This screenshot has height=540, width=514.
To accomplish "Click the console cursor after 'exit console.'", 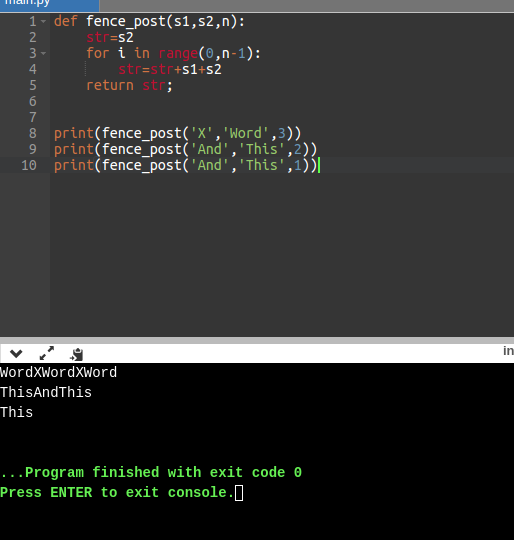I will click(239, 493).
